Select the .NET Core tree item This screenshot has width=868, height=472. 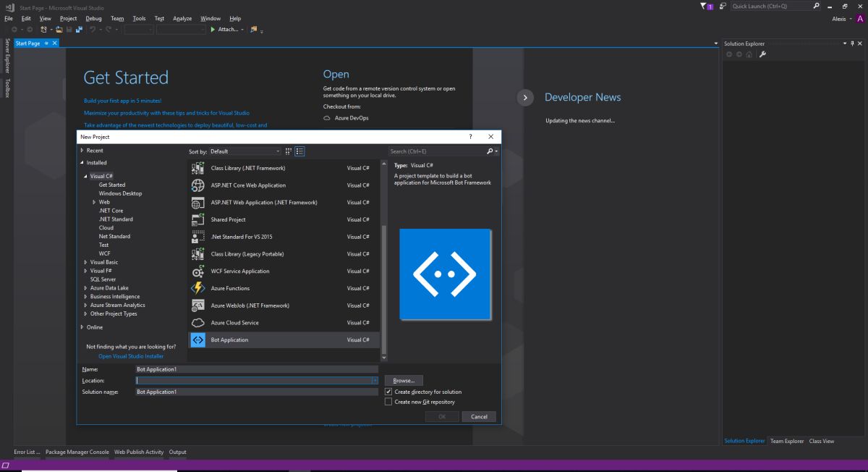pos(111,211)
